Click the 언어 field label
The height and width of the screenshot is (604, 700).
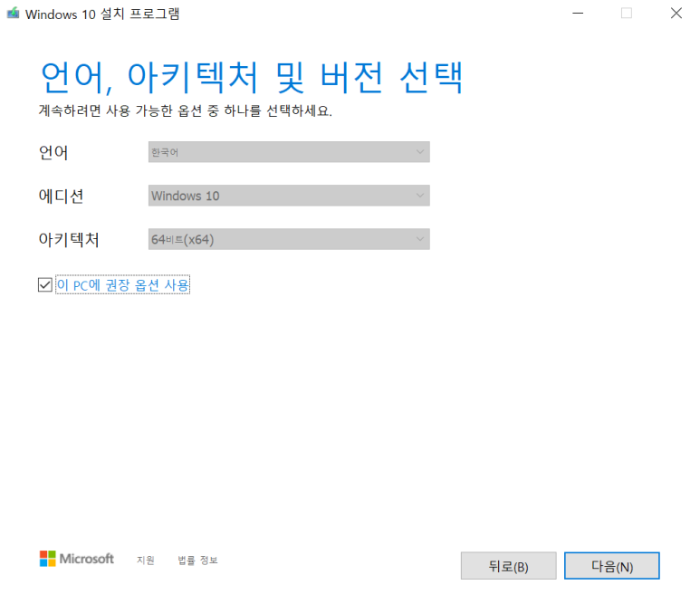pyautogui.click(x=53, y=153)
